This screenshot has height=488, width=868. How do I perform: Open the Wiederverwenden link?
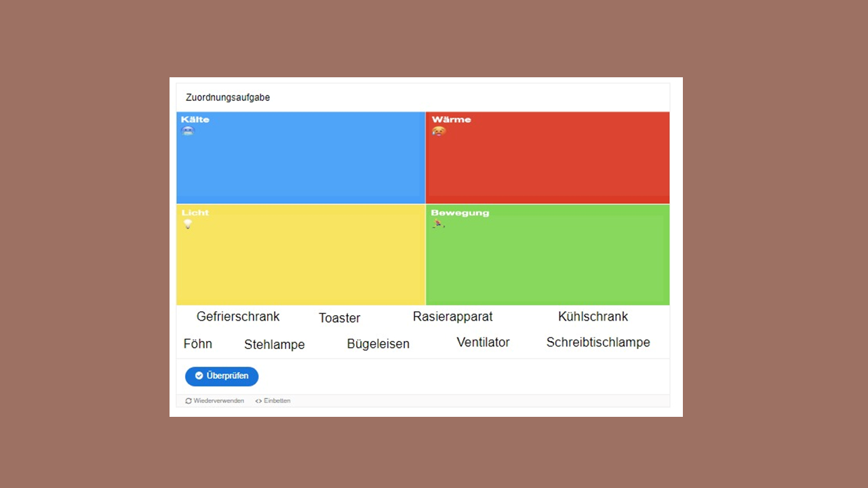(218, 401)
